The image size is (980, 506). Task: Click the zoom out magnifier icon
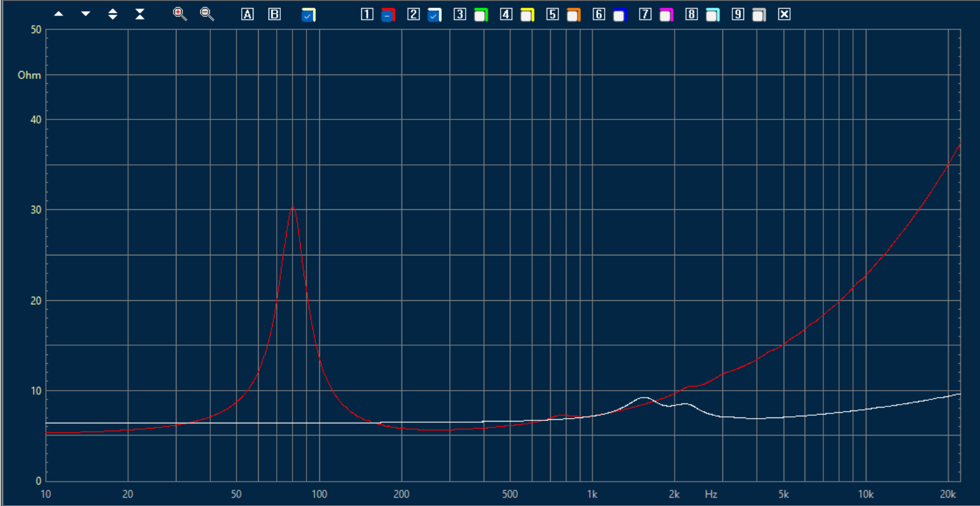(207, 14)
